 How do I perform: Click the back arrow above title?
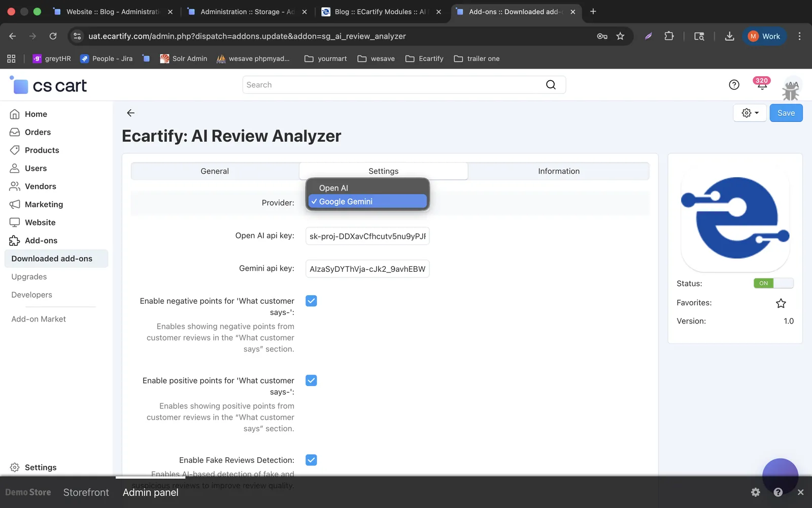point(130,113)
